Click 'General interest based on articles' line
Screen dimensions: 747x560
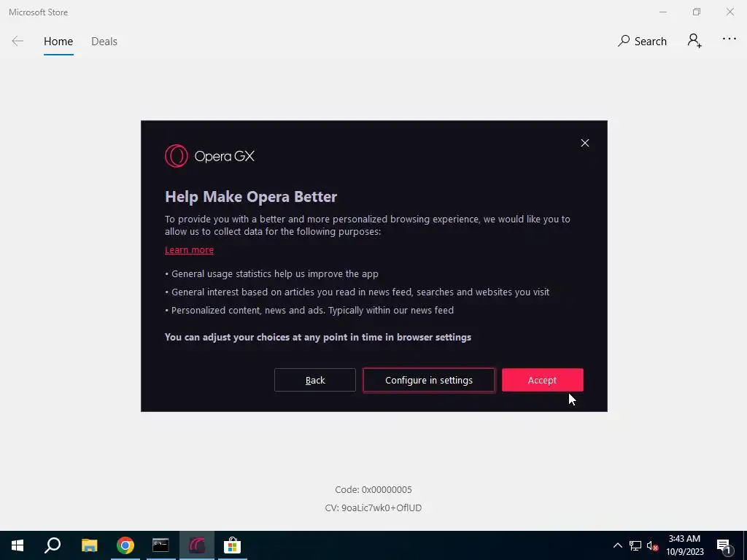357,292
